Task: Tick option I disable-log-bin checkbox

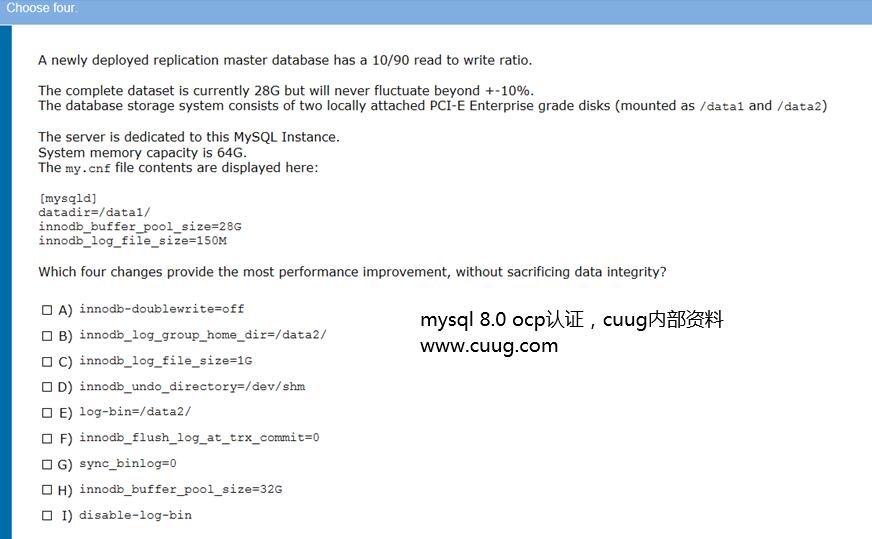Action: point(47,516)
